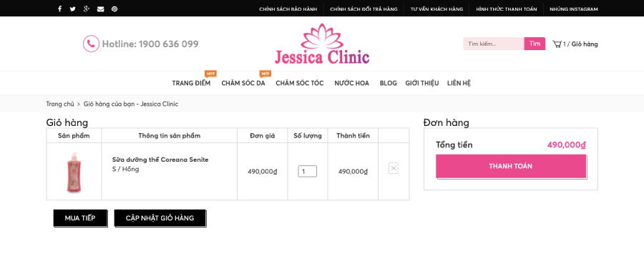Click the Tổng tiền label
The width and height of the screenshot is (644, 277).
(x=454, y=145)
